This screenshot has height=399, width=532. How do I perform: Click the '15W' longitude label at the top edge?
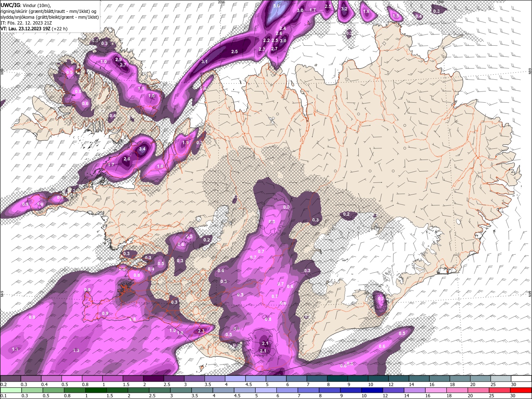(440, 2)
